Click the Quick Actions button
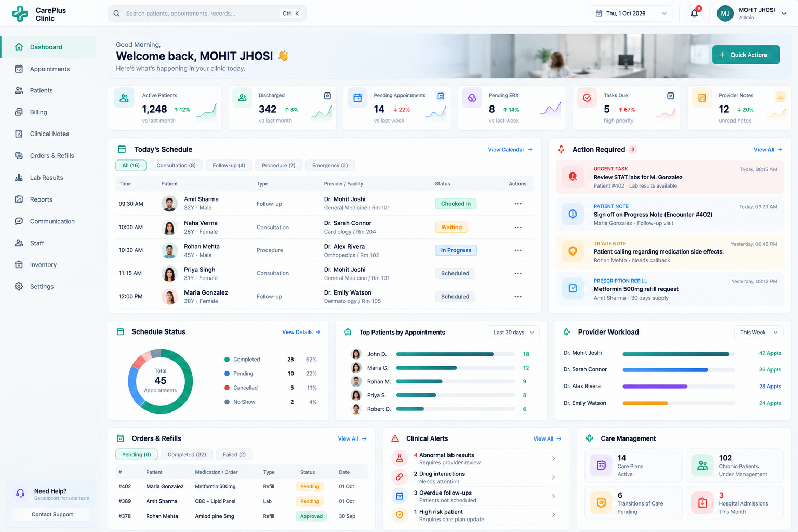 coord(746,55)
